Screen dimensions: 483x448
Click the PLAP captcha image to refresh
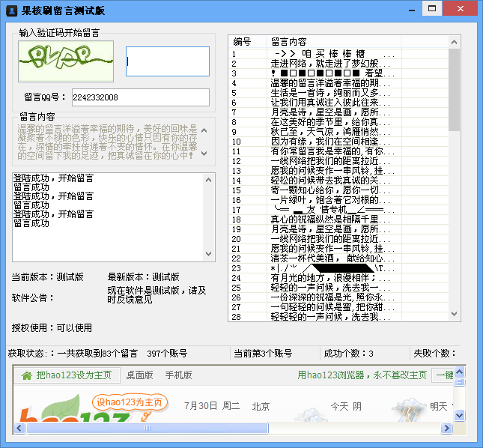tap(66, 61)
